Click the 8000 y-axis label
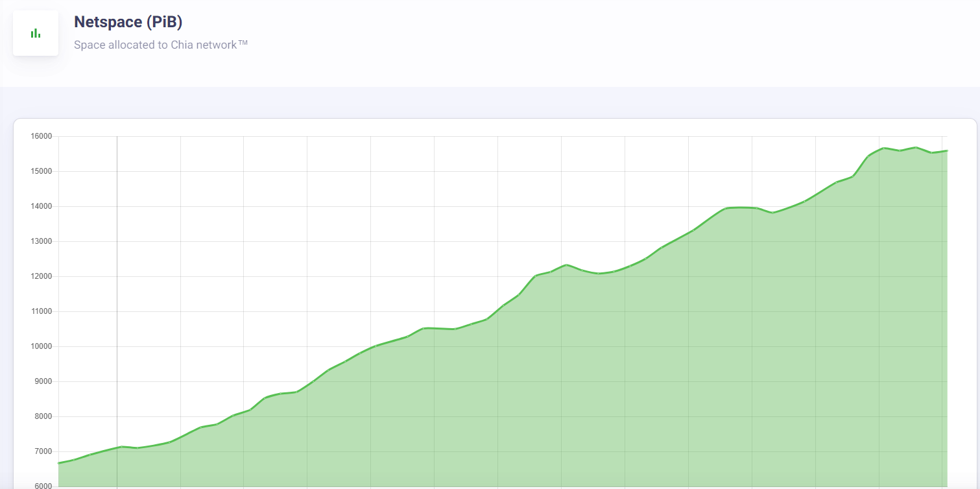This screenshot has height=489, width=980. pyautogui.click(x=43, y=416)
